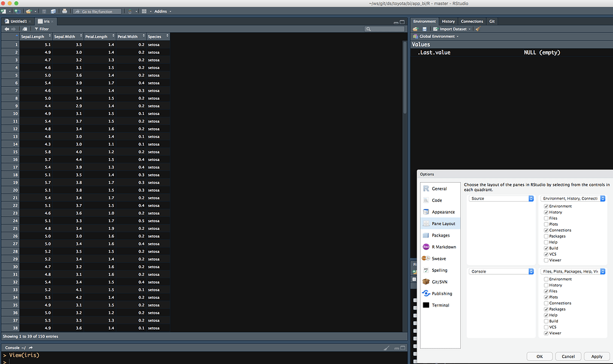Click the broom icon to clear the environment
This screenshot has width=613, height=364.
(x=477, y=29)
